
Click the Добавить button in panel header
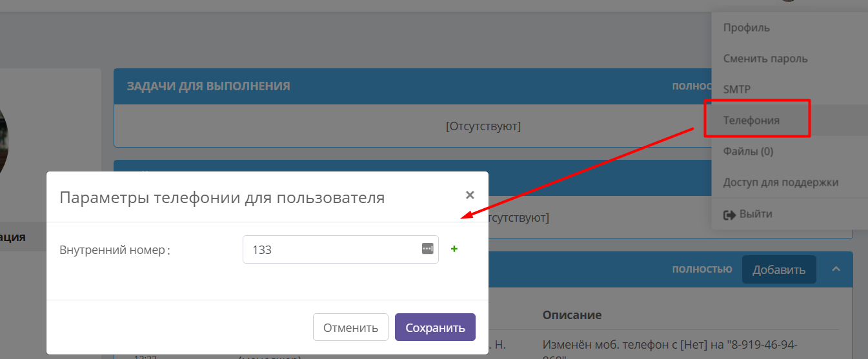(779, 269)
